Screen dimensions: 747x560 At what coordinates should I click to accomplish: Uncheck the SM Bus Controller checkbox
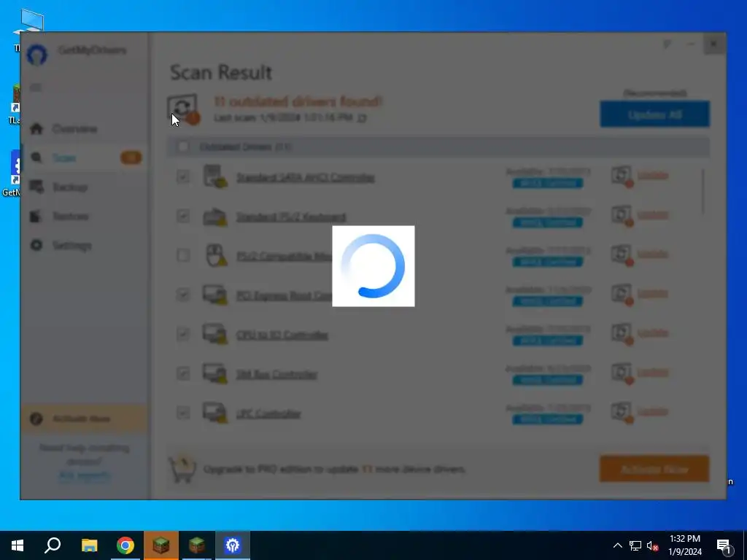[183, 373]
